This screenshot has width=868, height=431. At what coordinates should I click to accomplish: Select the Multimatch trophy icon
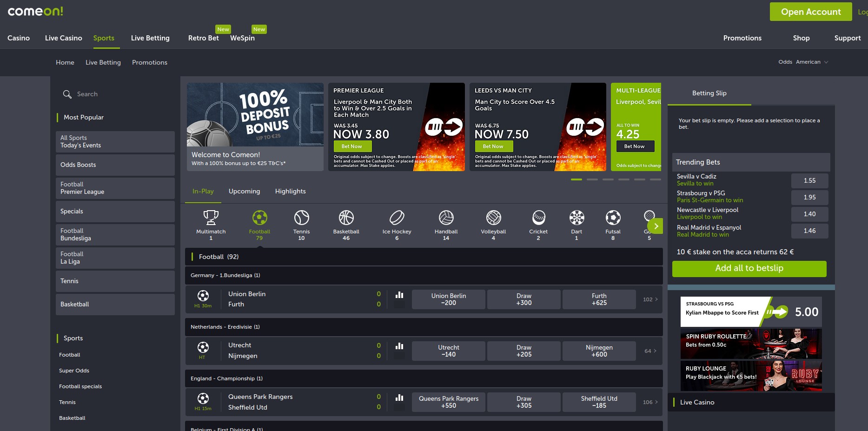[x=211, y=218]
